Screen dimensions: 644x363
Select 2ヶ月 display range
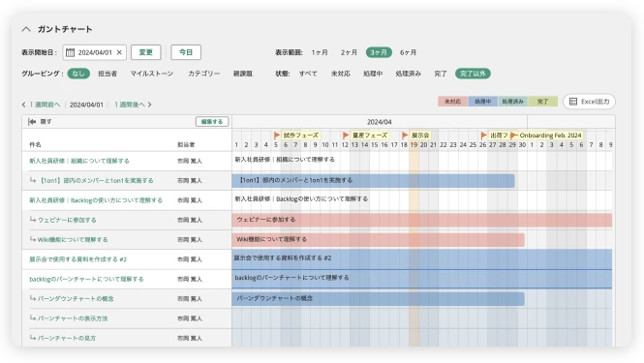tap(349, 52)
